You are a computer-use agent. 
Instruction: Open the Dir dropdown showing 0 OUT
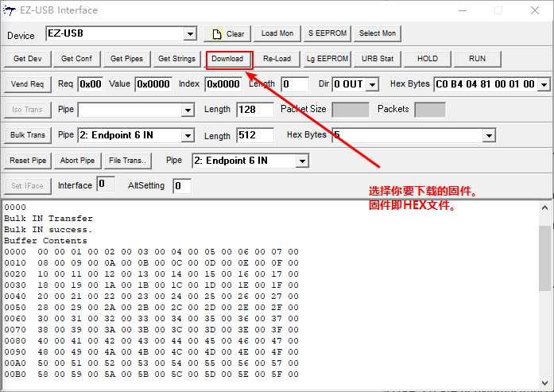pyautogui.click(x=372, y=85)
